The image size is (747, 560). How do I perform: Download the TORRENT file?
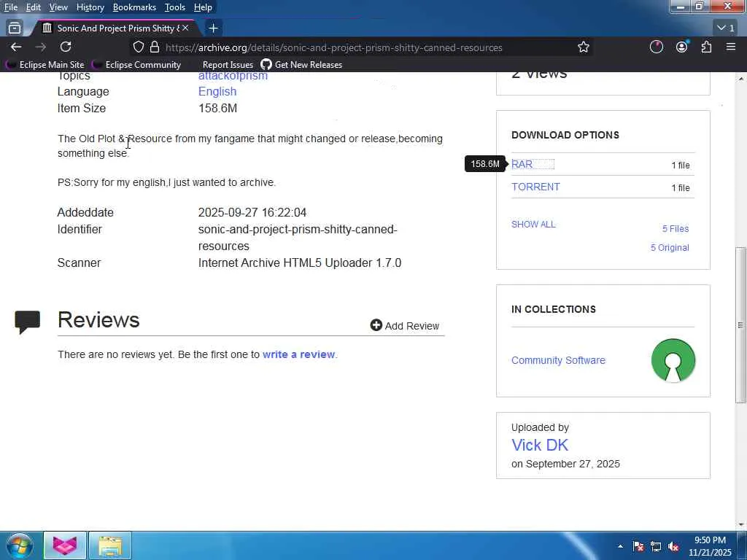point(535,187)
